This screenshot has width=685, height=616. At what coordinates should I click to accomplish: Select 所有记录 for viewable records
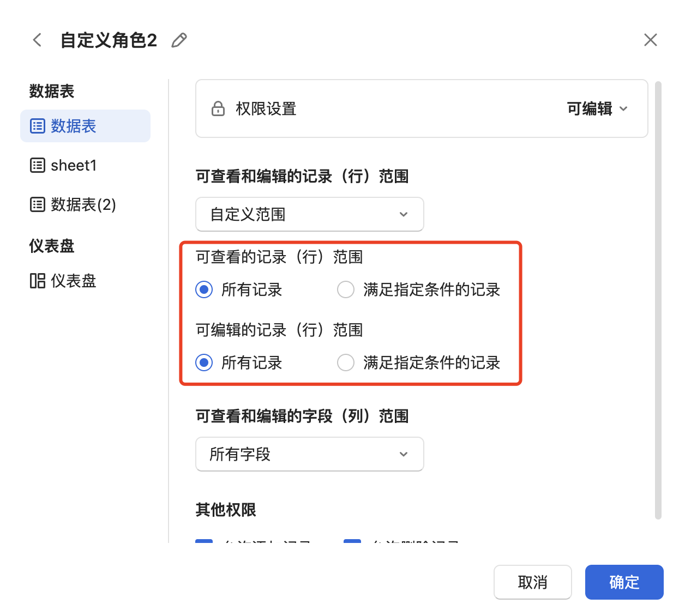204,289
